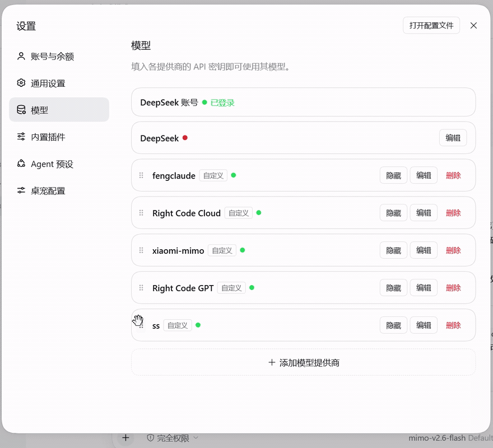493x448 pixels.
Task: Edit the Right Code GPT provider
Action: pos(424,288)
